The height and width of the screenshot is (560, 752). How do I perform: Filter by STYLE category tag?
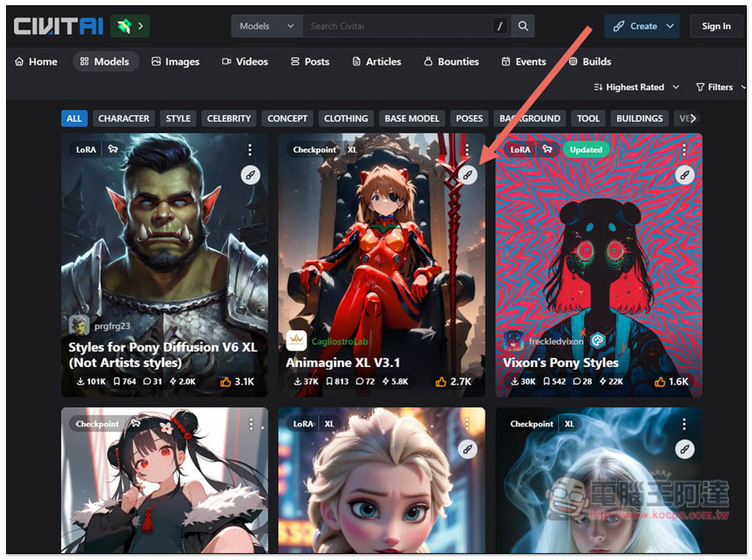(178, 119)
